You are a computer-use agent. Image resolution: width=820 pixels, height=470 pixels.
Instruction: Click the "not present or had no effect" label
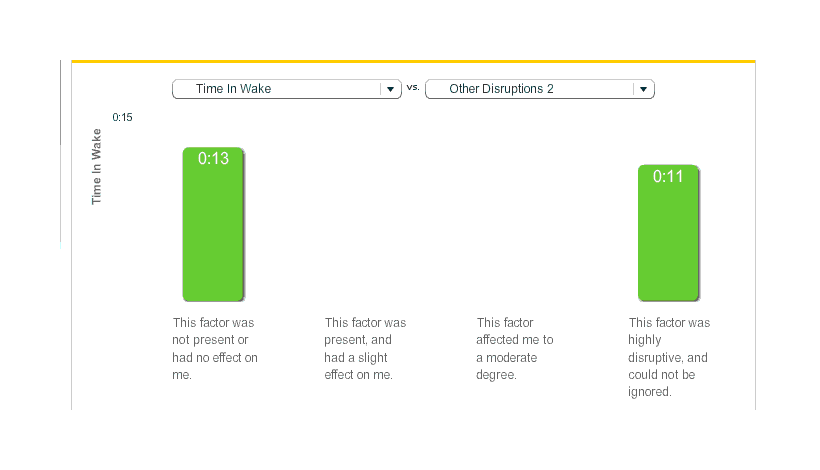(215, 348)
